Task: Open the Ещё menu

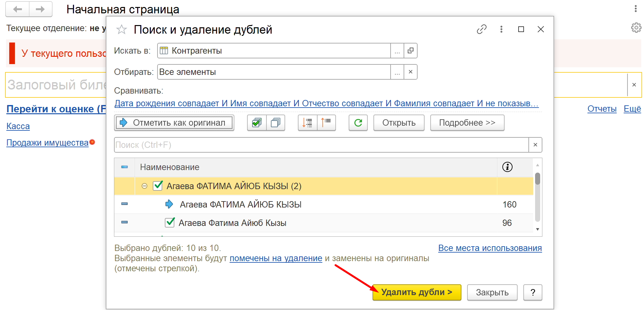Action: (x=632, y=109)
